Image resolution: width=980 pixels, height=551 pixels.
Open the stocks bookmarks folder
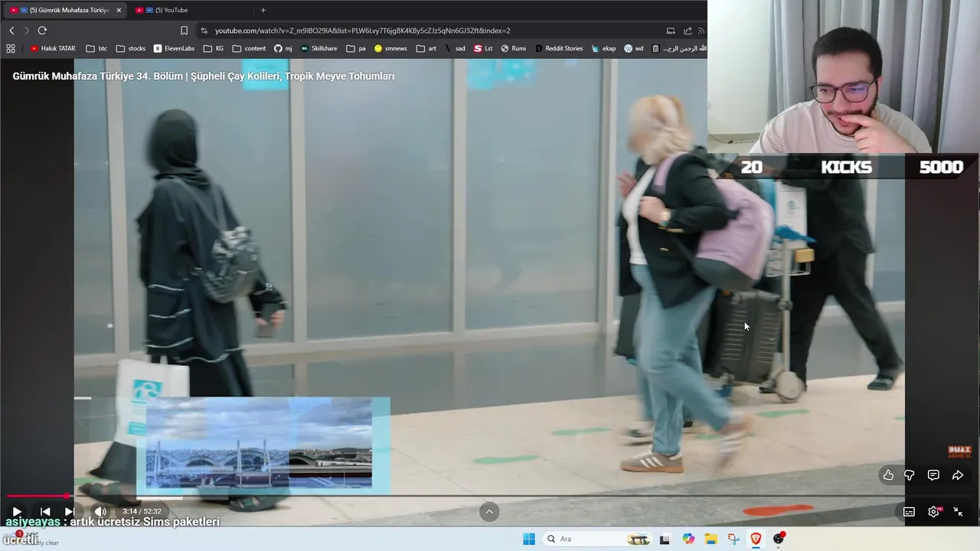[x=131, y=48]
